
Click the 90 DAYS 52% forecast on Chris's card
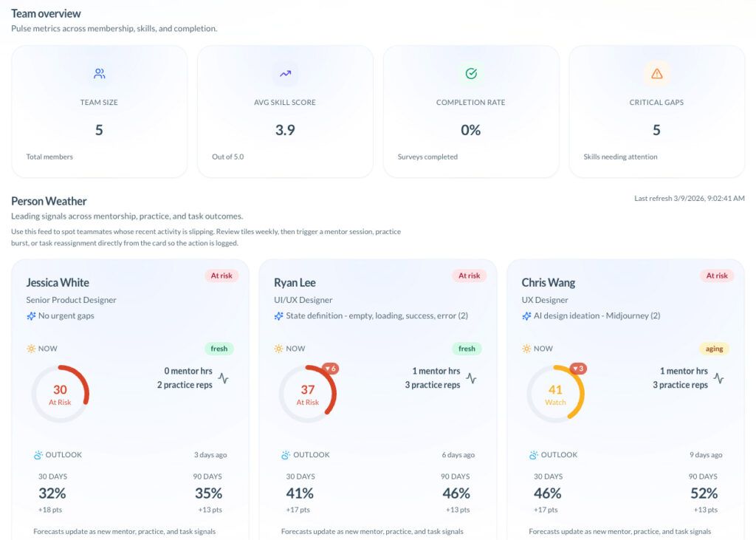point(704,493)
